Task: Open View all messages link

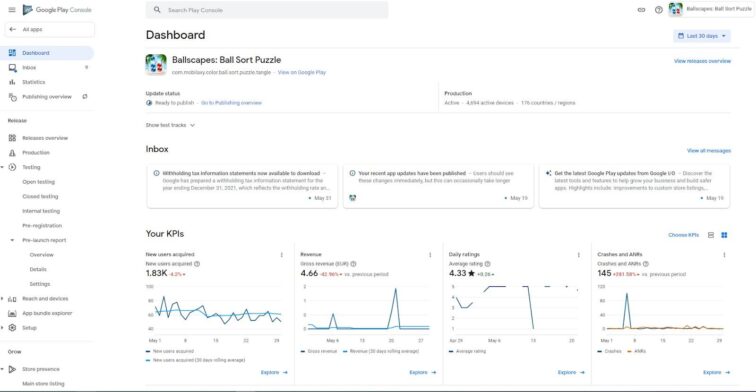Action: click(709, 150)
